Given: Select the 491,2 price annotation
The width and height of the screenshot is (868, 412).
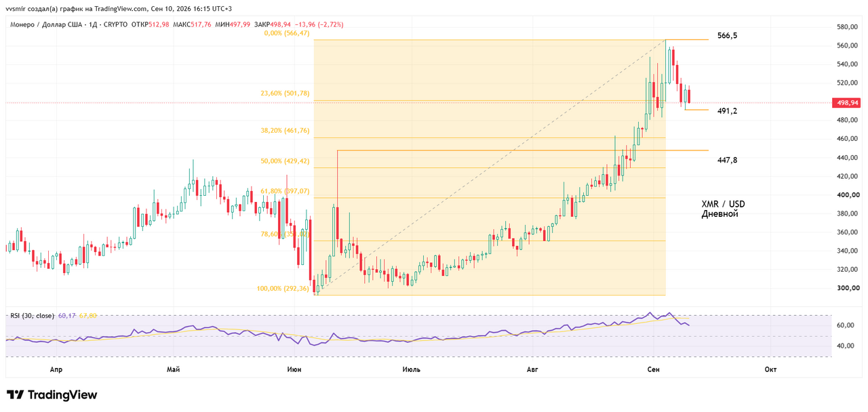Looking at the screenshot, I should pyautogui.click(x=727, y=110).
